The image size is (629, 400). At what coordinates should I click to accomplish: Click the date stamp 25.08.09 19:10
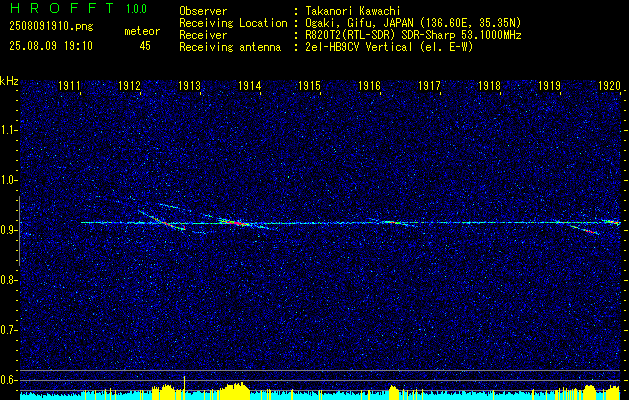click(x=51, y=46)
